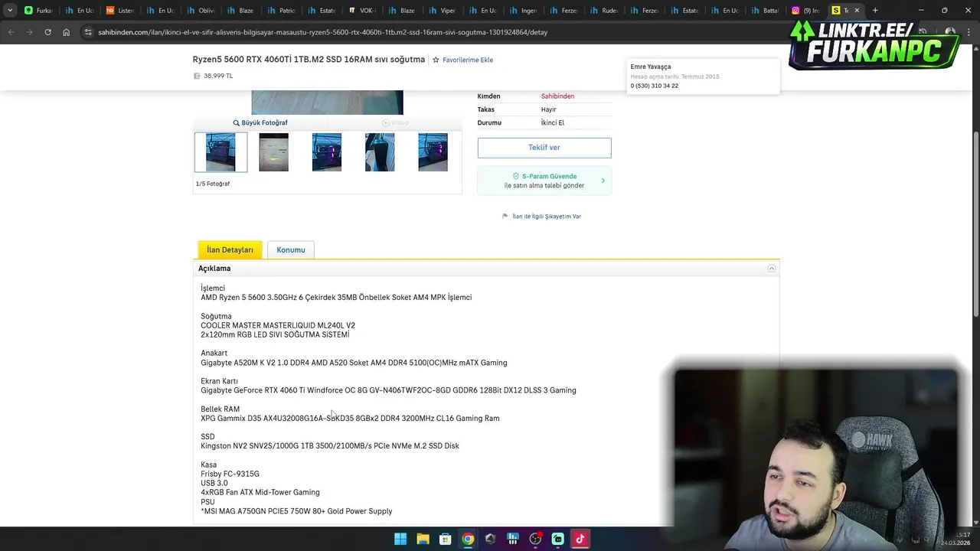
Task: Open the browser home page
Action: (66, 32)
